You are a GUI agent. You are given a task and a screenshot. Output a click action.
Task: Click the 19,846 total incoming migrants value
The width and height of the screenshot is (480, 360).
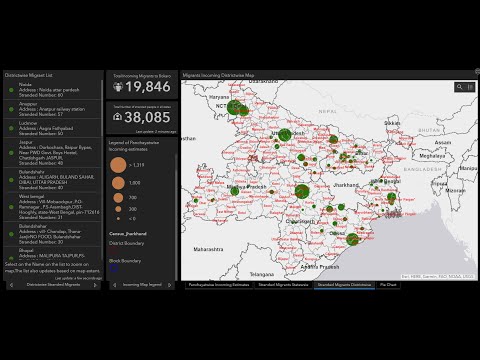point(148,87)
